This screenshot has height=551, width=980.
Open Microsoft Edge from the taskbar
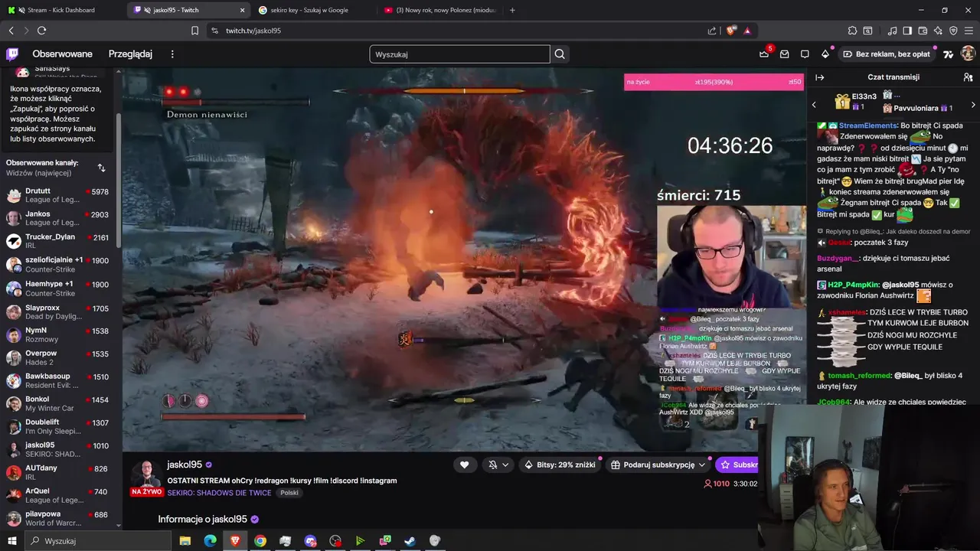(210, 541)
